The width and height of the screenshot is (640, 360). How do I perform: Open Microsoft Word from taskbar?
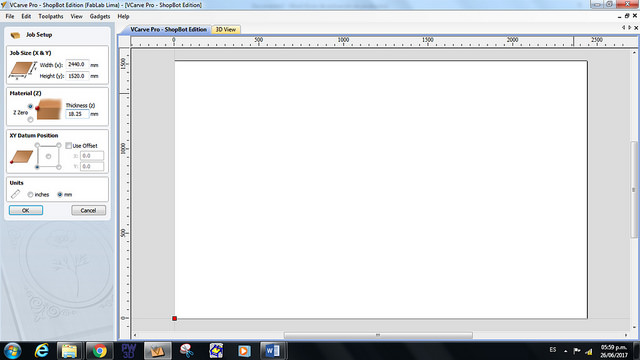coord(273,351)
